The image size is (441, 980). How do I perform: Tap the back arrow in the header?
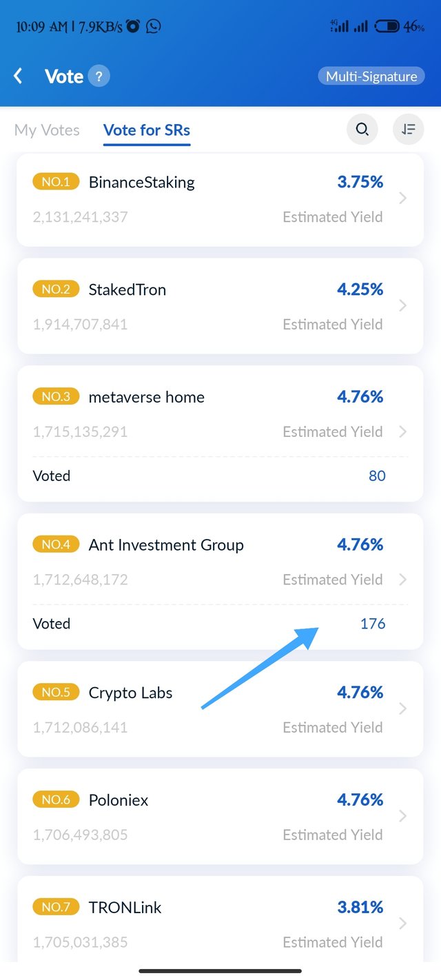(19, 76)
